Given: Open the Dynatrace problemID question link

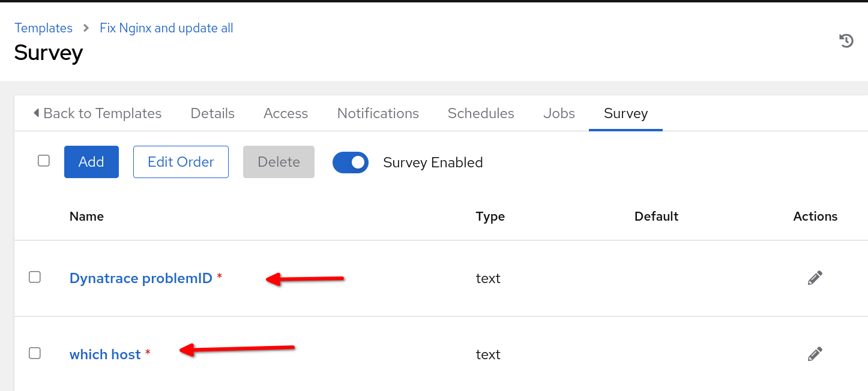Looking at the screenshot, I should pos(141,278).
